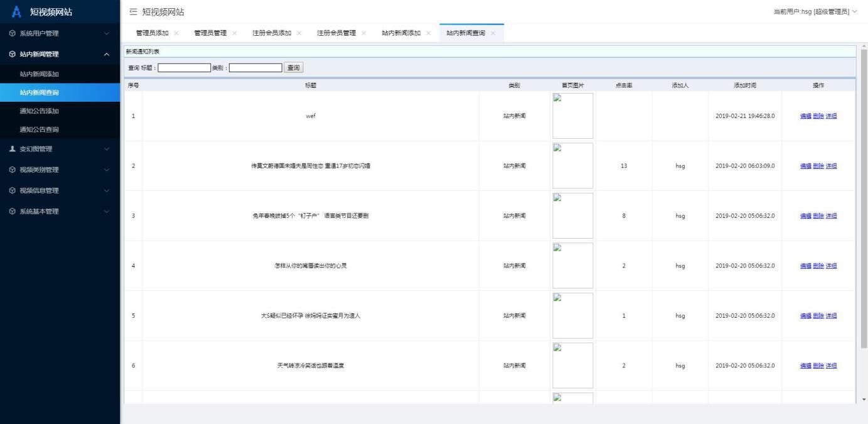Click broken image thumbnail in row 3

[572, 215]
